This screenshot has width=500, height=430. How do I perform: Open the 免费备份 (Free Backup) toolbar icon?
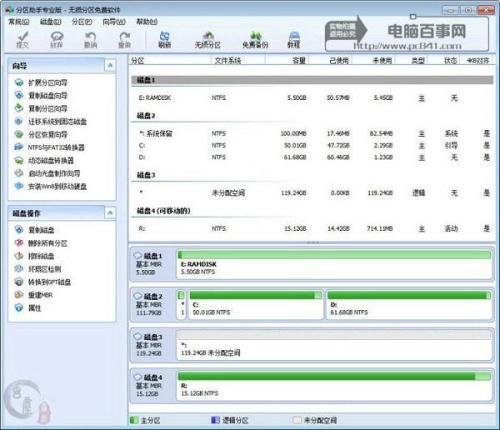pos(255,39)
